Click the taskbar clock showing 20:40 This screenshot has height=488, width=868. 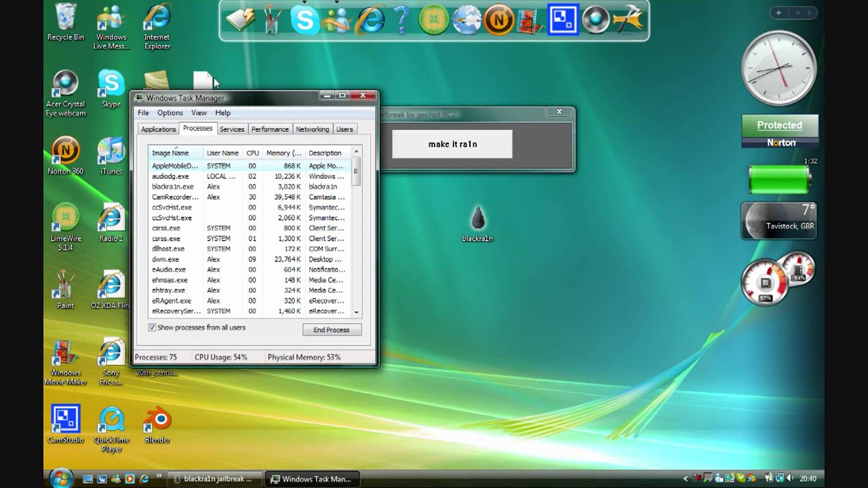click(x=808, y=479)
